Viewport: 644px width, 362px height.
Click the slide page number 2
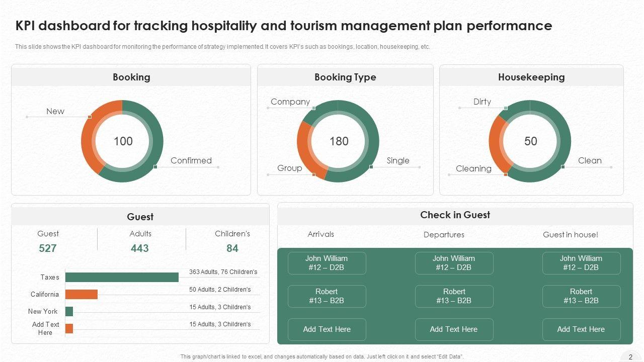(x=630, y=356)
